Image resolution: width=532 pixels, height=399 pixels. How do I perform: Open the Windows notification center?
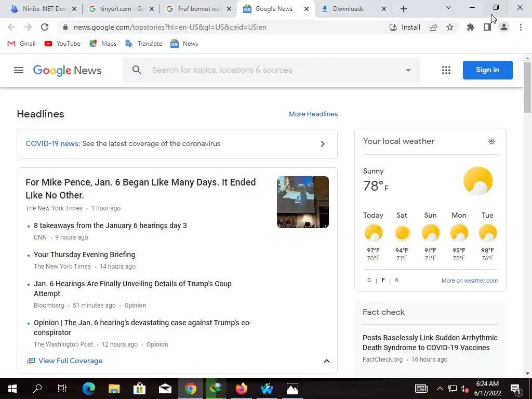coord(515,389)
